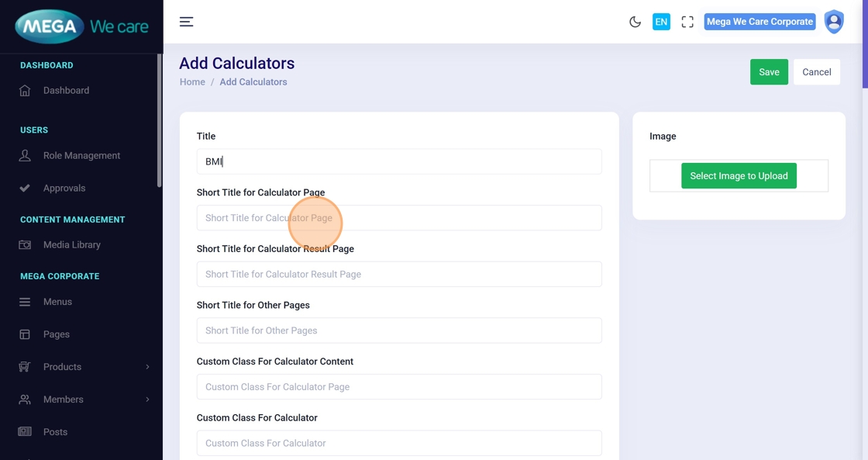This screenshot has width=868, height=460.
Task: Navigate to Home breadcrumb link
Action: (x=192, y=82)
